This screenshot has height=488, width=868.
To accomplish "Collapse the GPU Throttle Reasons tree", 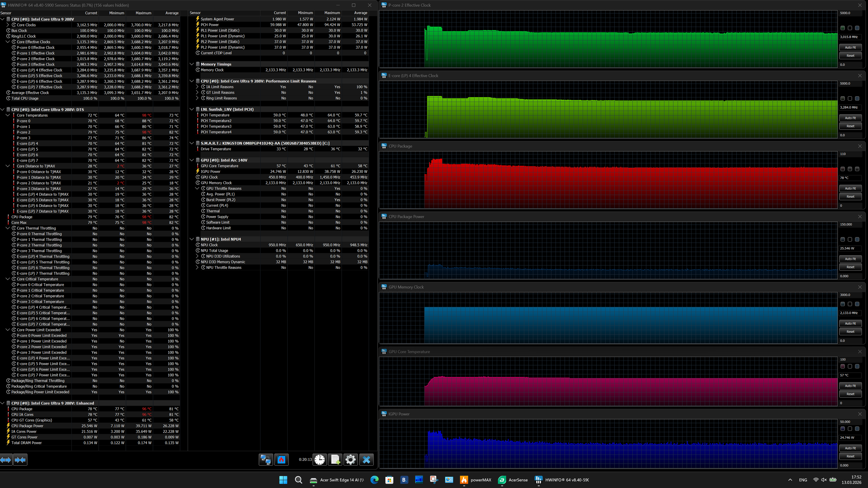I will point(197,188).
